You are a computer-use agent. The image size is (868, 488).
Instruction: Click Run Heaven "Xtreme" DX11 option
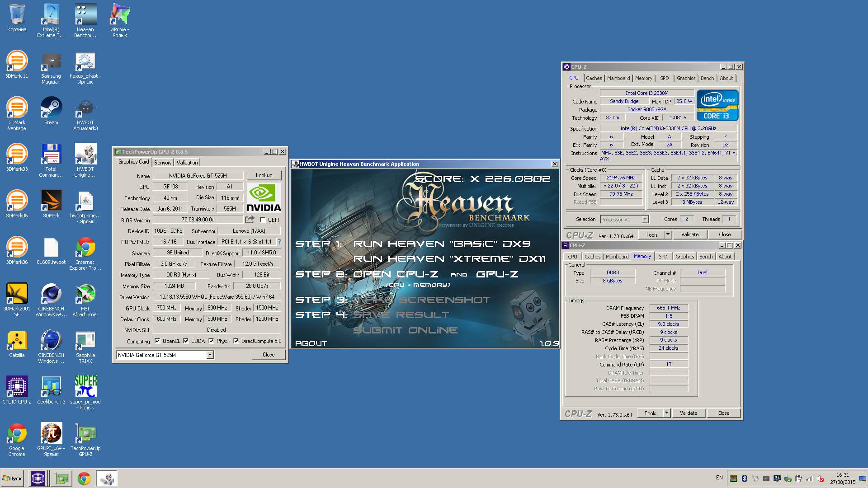pyautogui.click(x=449, y=259)
